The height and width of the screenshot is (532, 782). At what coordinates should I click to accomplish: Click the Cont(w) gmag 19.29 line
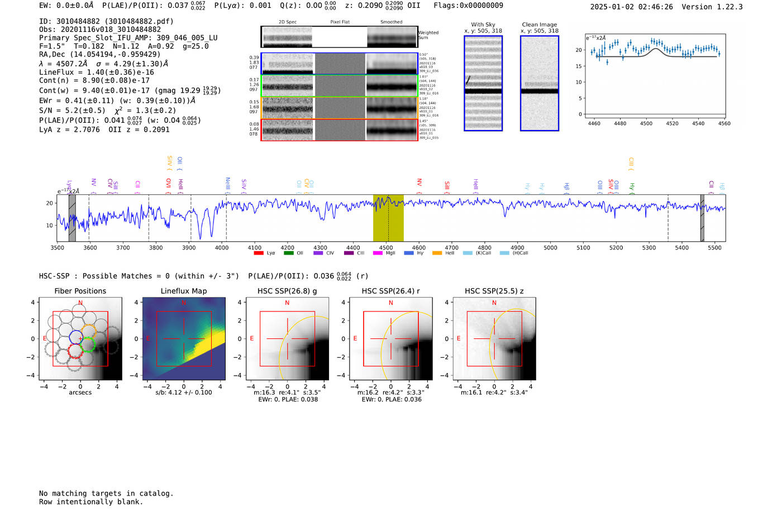pyautogui.click(x=130, y=90)
